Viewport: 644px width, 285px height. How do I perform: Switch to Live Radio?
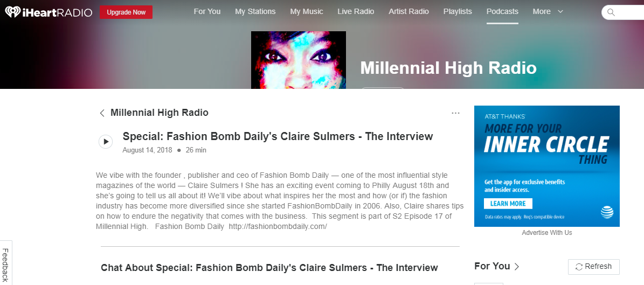point(356,11)
